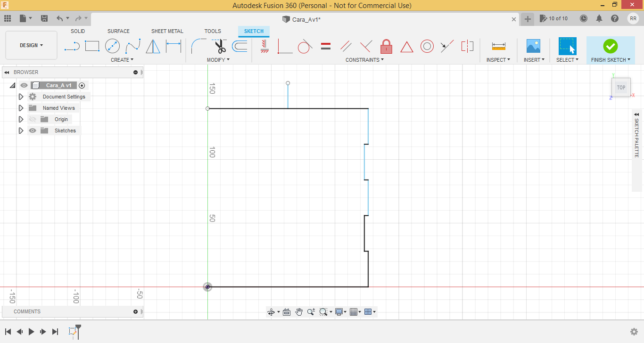The height and width of the screenshot is (343, 644).
Task: Expand the Named Views folder
Action: click(x=21, y=108)
